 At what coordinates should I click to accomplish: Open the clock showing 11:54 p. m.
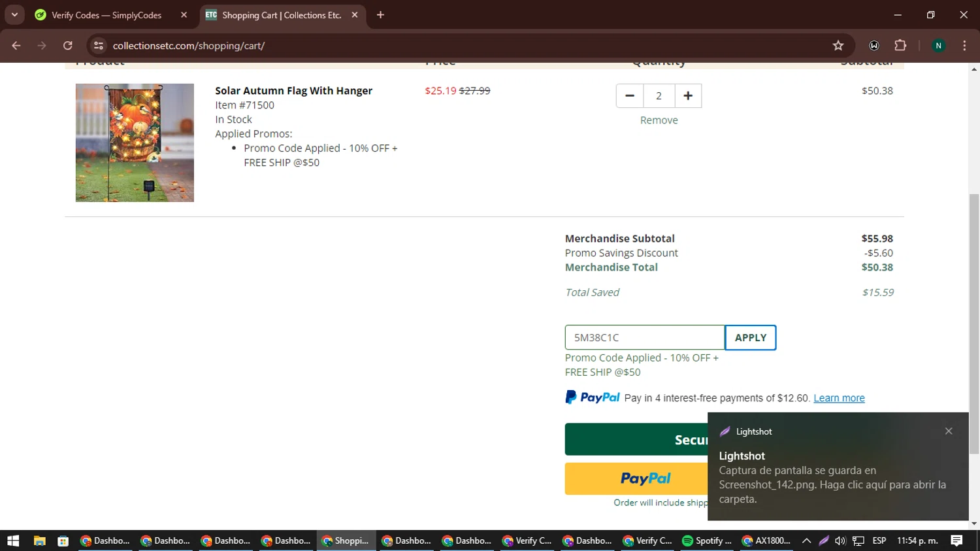point(917,541)
